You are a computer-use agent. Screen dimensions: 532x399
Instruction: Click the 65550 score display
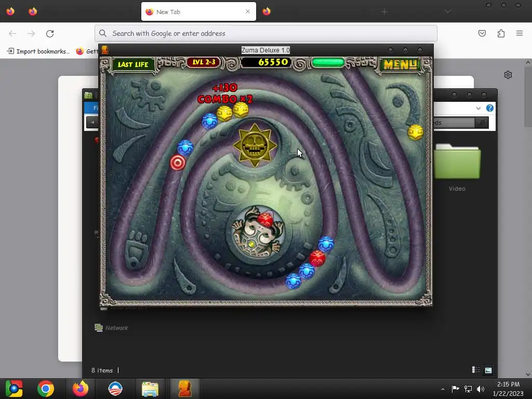click(x=265, y=62)
